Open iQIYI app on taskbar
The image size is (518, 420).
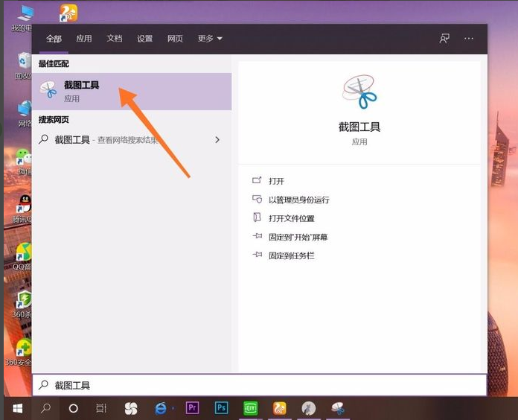[250, 408]
